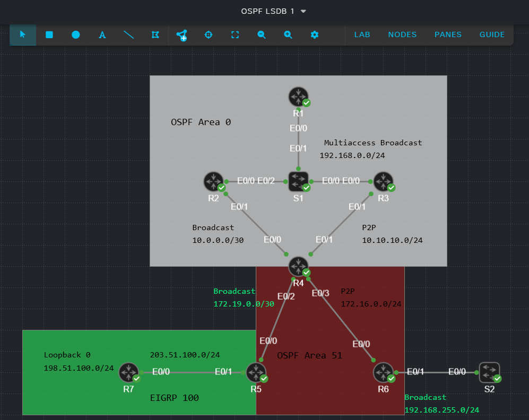Screen dimensions: 529x420
Task: Select router R4 node
Action: tap(299, 266)
